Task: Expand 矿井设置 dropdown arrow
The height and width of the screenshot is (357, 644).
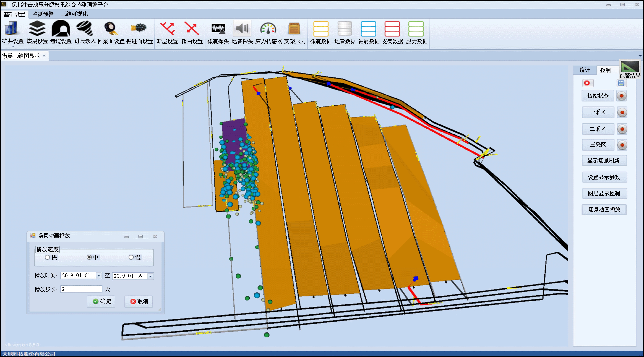Action: coord(13,47)
